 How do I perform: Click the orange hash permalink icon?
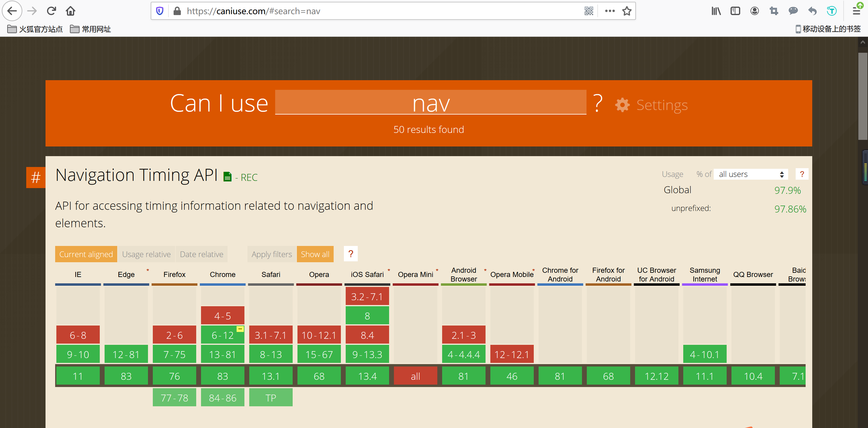click(x=36, y=177)
